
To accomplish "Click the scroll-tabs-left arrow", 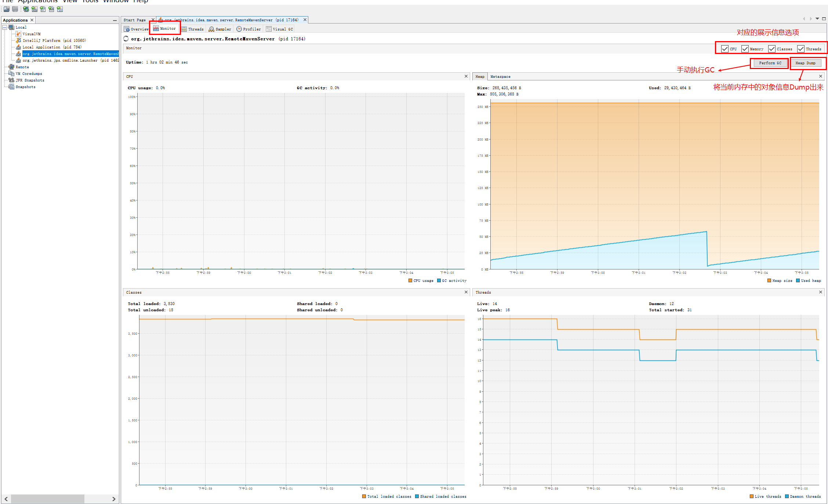I will click(x=804, y=18).
